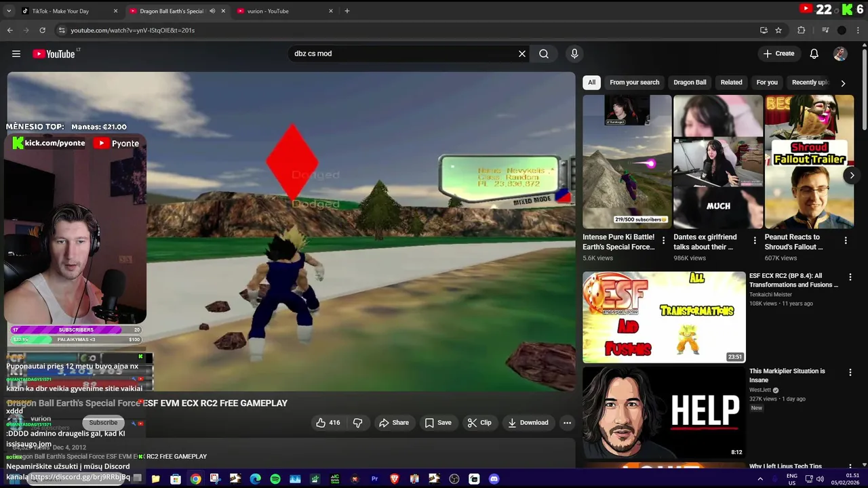This screenshot has height=488, width=868.
Task: Open the ESF ECX RC2 video title link
Action: (793, 280)
